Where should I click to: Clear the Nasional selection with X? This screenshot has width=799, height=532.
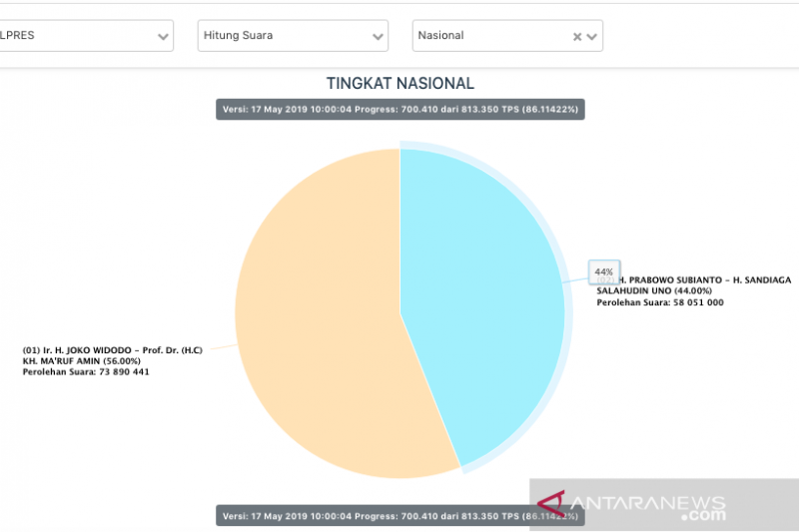[x=577, y=37]
